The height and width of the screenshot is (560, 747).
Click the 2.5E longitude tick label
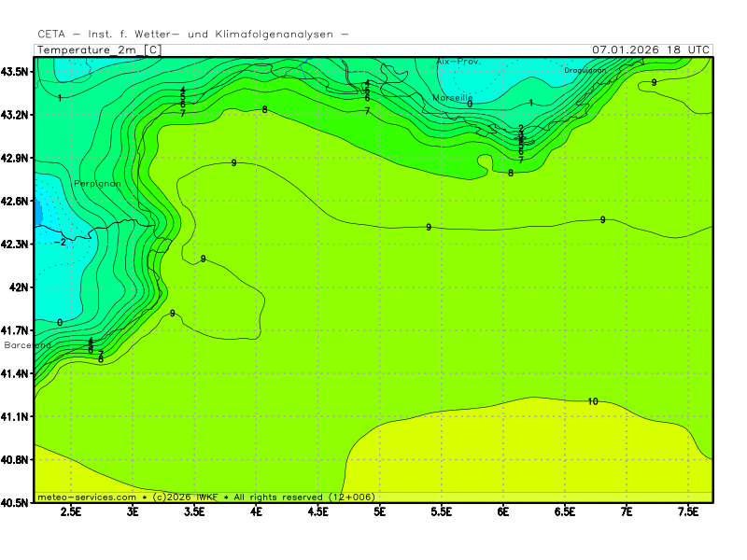[x=71, y=511]
